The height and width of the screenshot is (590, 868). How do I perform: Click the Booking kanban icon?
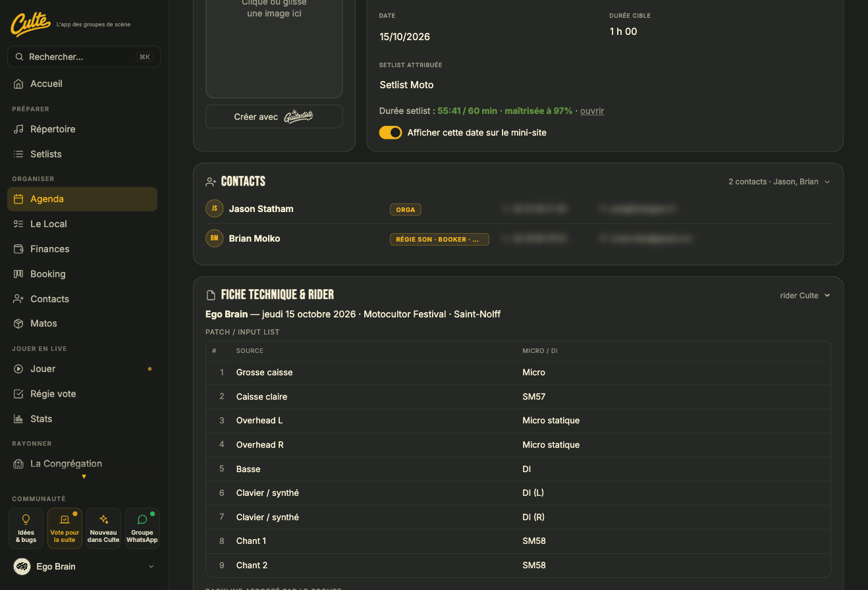(18, 274)
